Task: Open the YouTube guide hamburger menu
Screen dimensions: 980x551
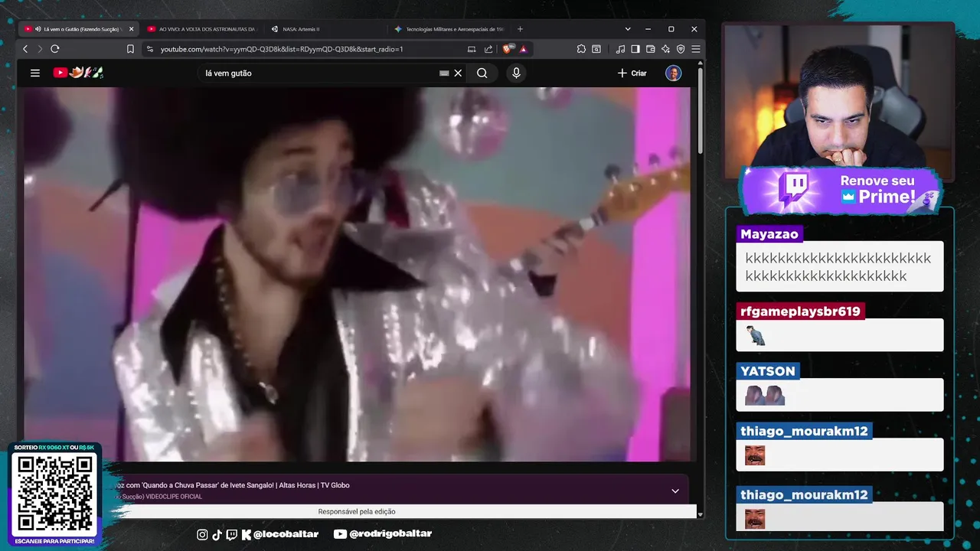Action: point(35,73)
